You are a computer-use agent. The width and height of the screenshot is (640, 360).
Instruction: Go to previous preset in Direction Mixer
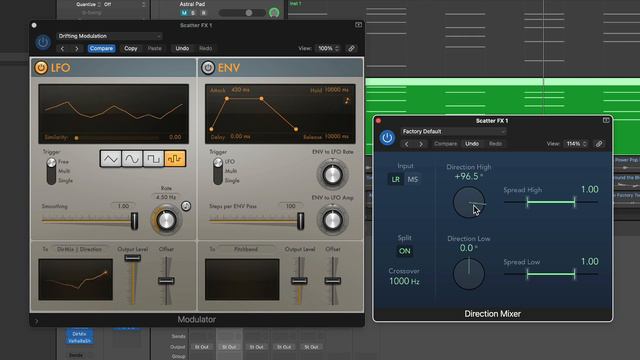pyautogui.click(x=407, y=144)
